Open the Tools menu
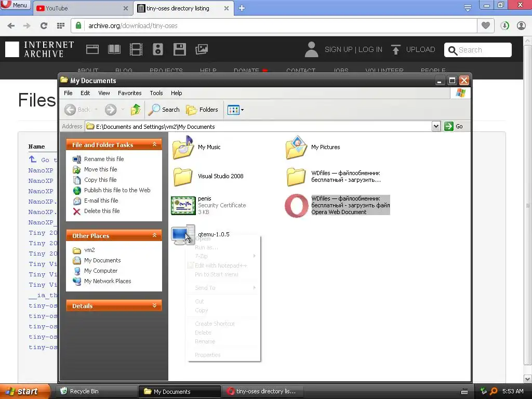Screen dimensions: 532x399 pos(156,93)
